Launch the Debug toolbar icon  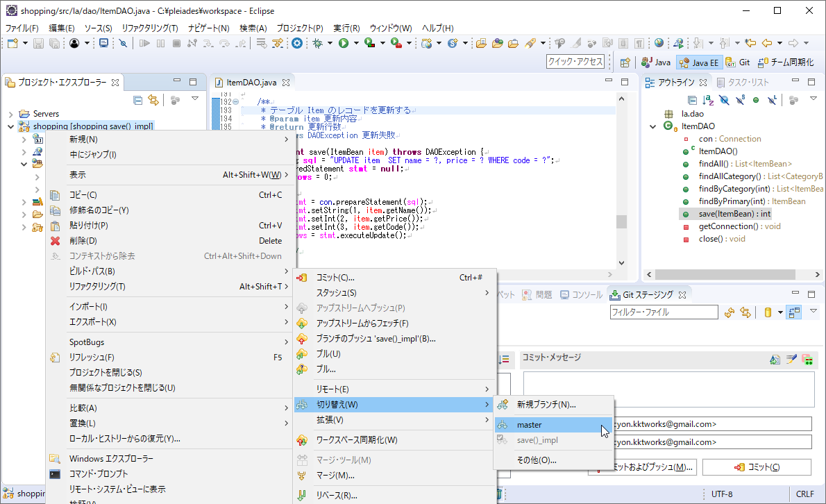click(318, 43)
